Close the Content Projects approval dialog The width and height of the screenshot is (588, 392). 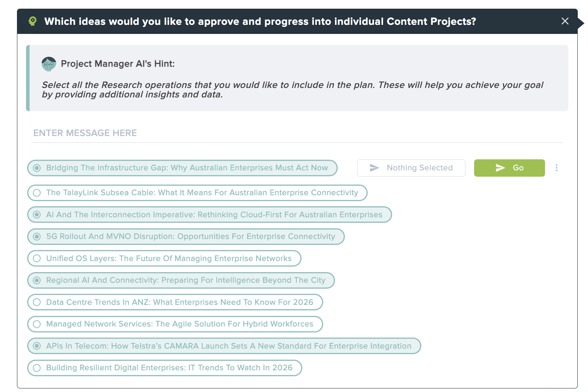(x=565, y=21)
